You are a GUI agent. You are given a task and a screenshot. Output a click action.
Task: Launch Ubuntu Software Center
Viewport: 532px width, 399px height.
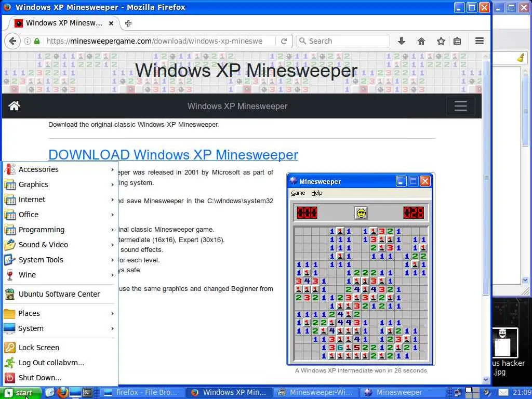(60, 294)
